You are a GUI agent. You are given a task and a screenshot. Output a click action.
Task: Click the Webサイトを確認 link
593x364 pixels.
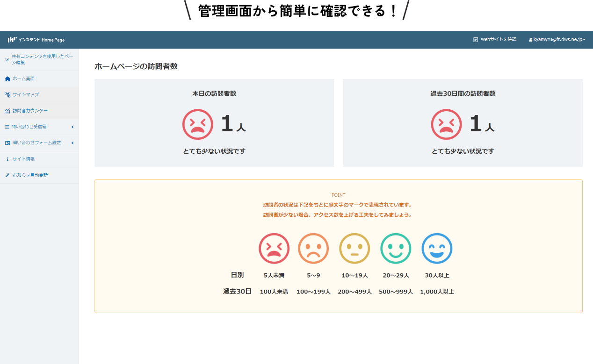(495, 40)
